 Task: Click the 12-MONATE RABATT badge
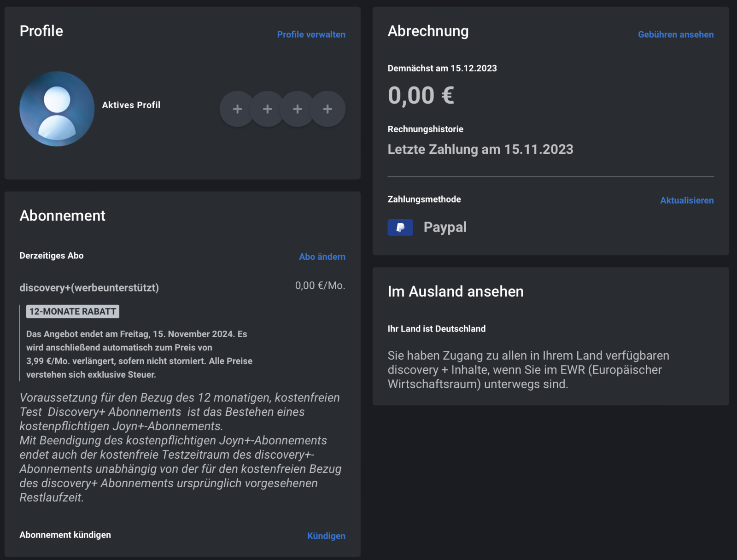click(x=73, y=312)
